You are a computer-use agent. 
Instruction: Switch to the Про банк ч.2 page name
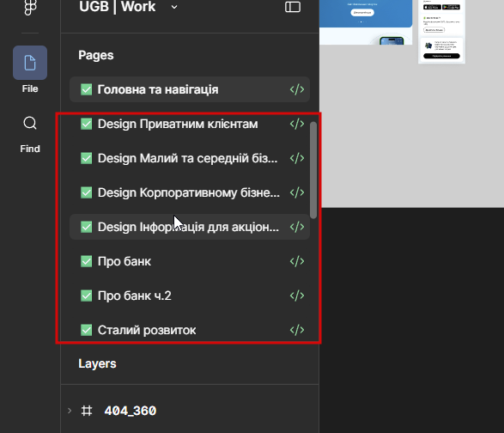[x=134, y=296]
